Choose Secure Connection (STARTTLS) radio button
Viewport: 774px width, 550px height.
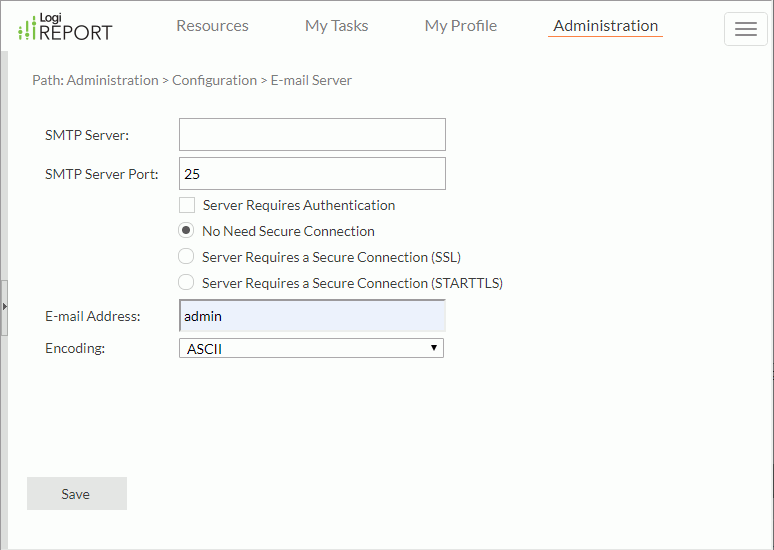(x=186, y=282)
